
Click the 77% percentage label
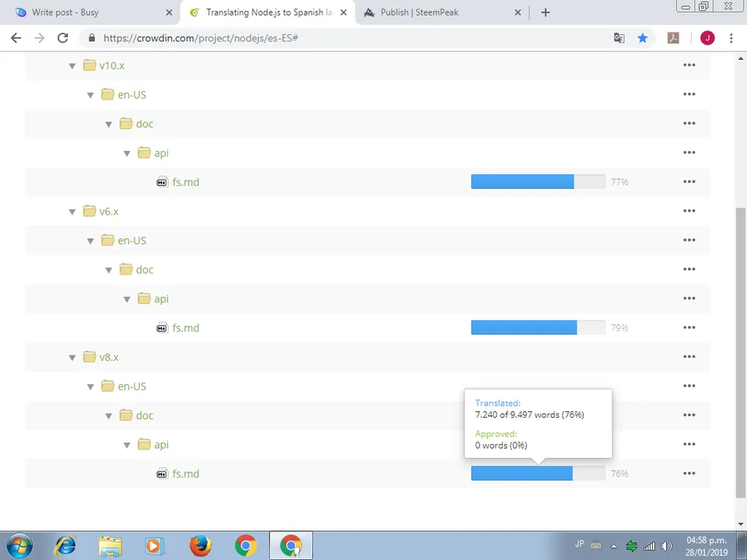(619, 182)
